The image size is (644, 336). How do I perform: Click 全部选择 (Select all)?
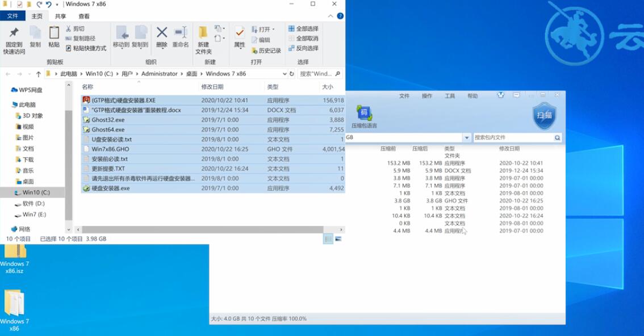click(x=303, y=29)
